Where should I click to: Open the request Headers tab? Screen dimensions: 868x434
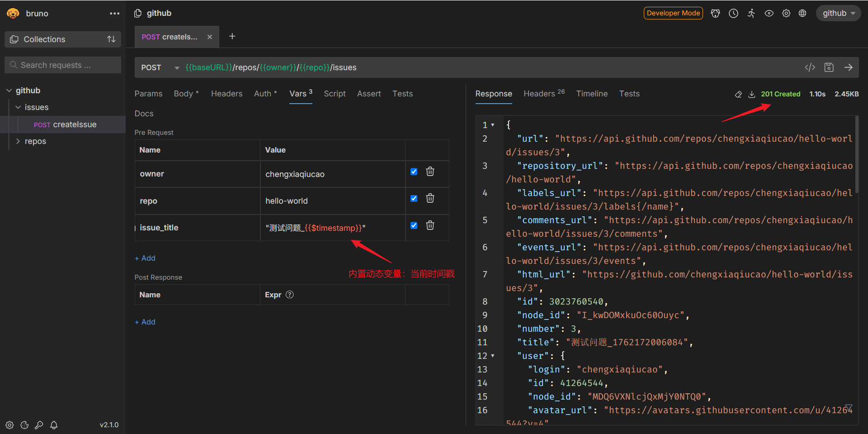point(226,94)
